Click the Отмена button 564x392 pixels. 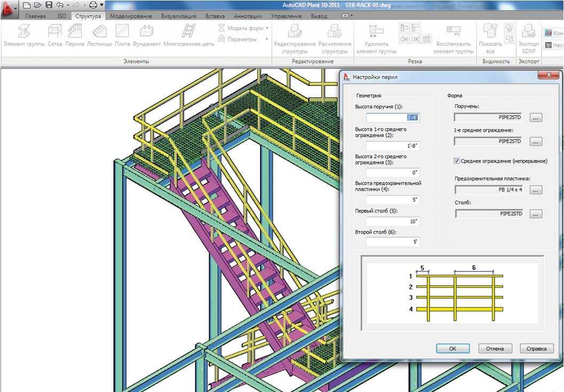pyautogui.click(x=495, y=348)
